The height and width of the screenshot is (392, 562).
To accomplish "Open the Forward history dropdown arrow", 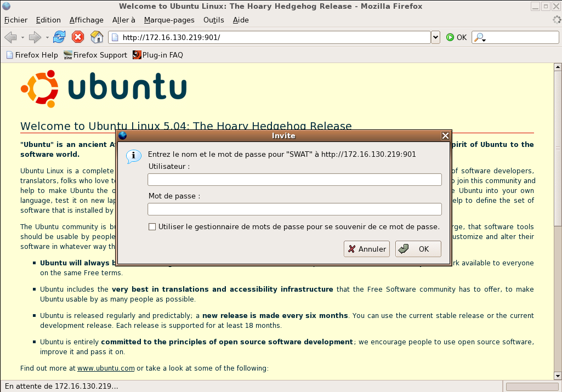I will pyautogui.click(x=47, y=37).
